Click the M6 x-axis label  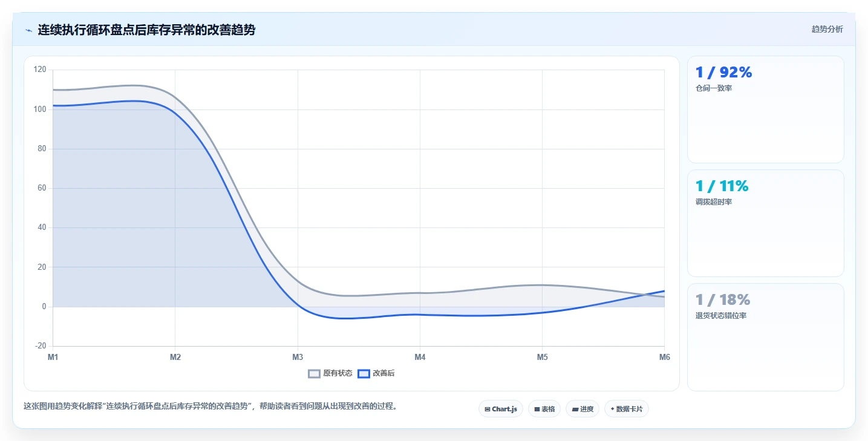tap(664, 358)
